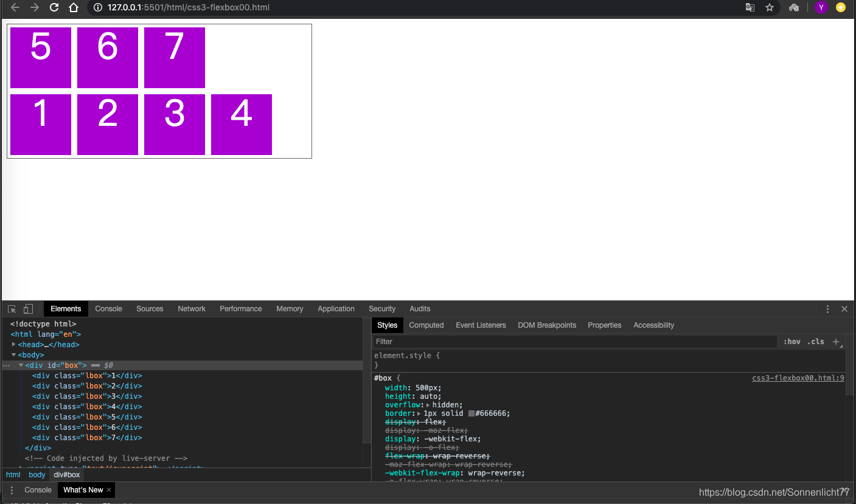
Task: Click the styles Filter field
Action: tap(575, 342)
